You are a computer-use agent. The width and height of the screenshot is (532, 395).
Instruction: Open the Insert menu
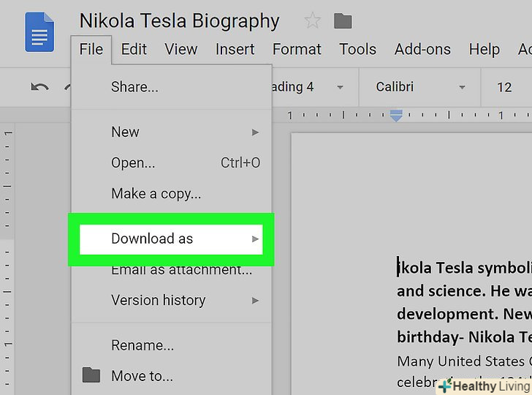(x=235, y=50)
